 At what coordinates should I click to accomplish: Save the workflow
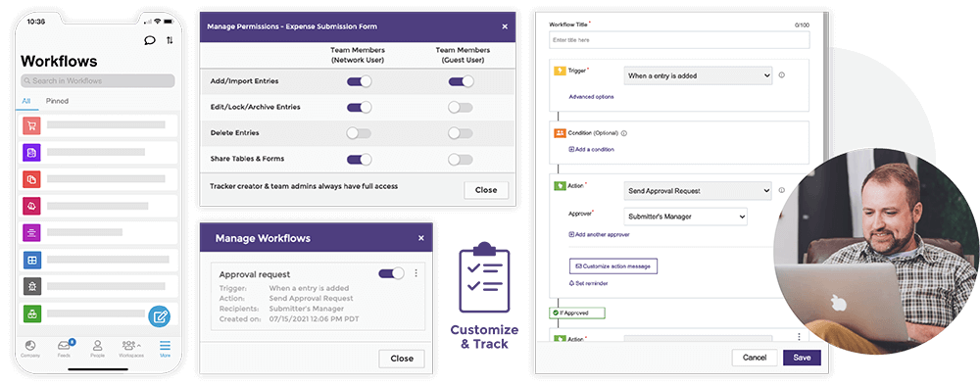click(x=802, y=358)
